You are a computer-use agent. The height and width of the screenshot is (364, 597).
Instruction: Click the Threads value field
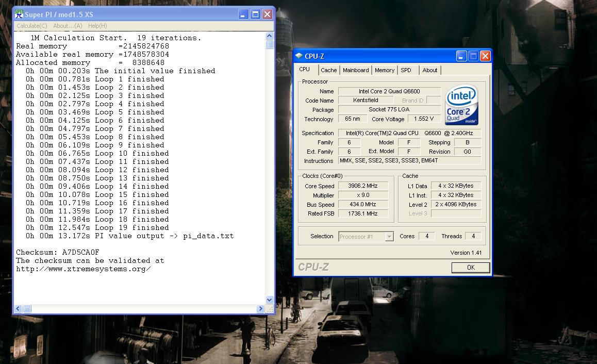(473, 236)
